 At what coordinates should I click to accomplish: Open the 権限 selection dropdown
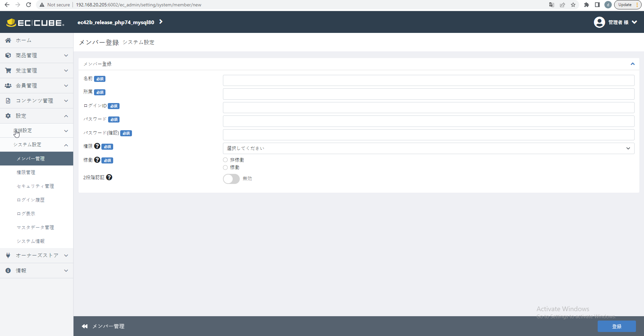(428, 148)
